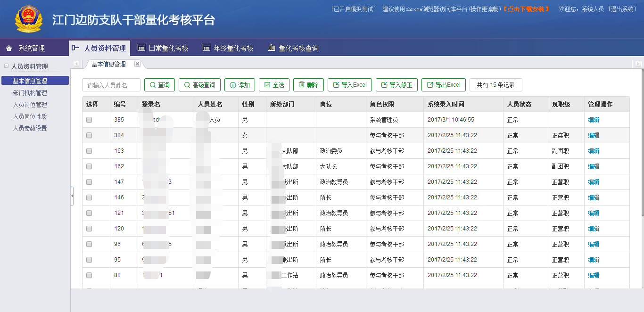Viewport: 644px width, 312px height.
Task: Click the 【点击下载安装】 download link
Action: (x=526, y=9)
